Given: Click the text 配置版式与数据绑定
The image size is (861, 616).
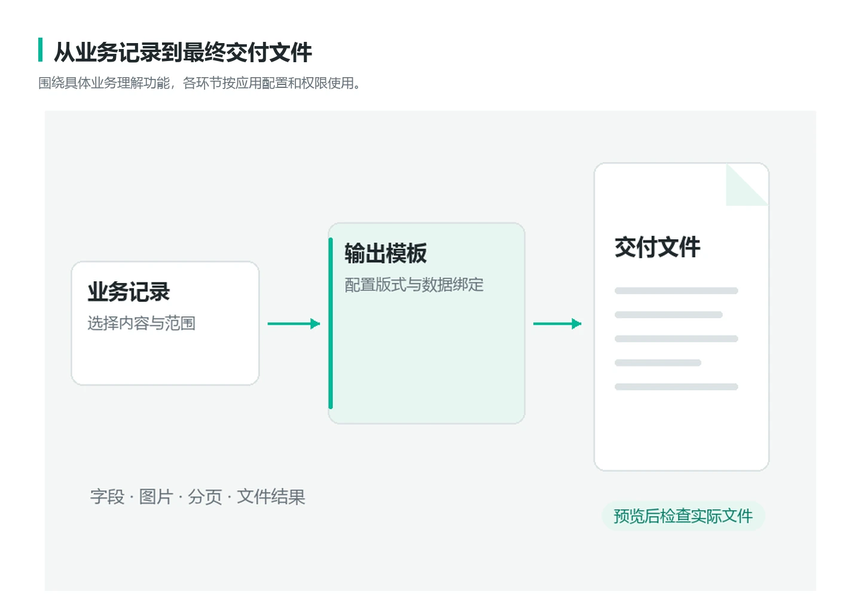Looking at the screenshot, I should (414, 285).
